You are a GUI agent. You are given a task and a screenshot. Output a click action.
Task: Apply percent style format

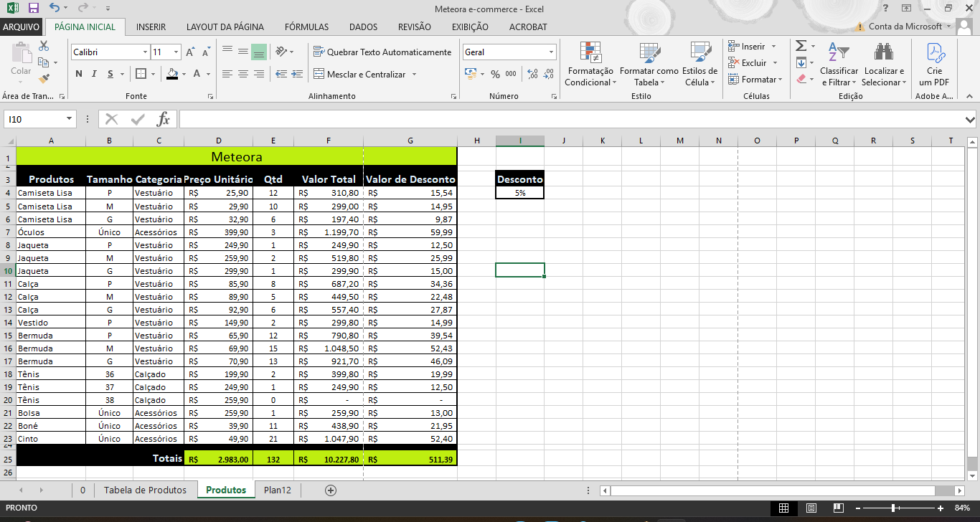tap(495, 74)
